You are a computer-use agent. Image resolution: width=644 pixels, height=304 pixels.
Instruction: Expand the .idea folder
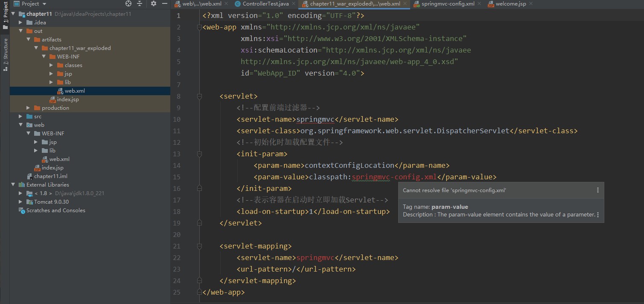[21, 23]
